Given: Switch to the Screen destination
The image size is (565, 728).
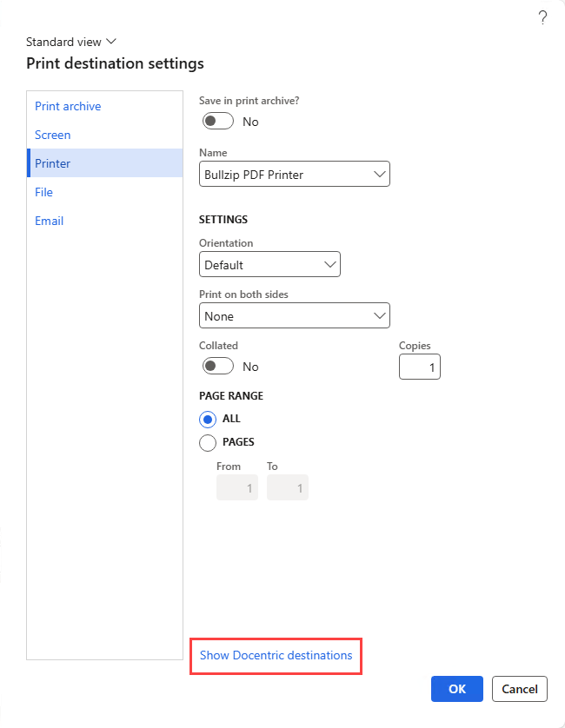Looking at the screenshot, I should pos(53,135).
